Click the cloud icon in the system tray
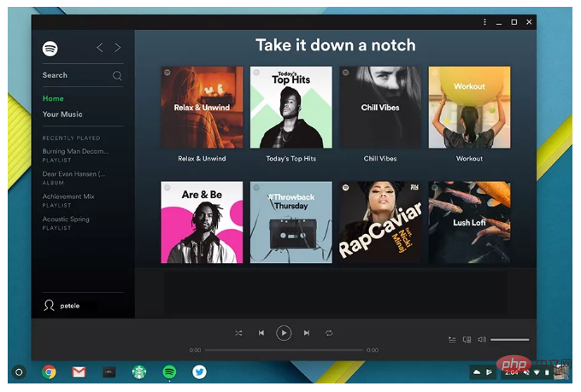581x392 pixels. pos(477,372)
